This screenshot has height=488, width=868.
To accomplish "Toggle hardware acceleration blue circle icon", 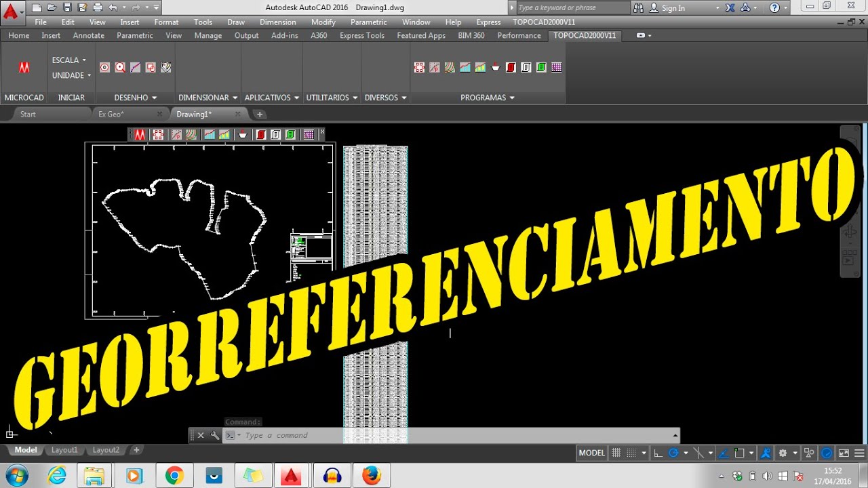I will [x=827, y=453].
